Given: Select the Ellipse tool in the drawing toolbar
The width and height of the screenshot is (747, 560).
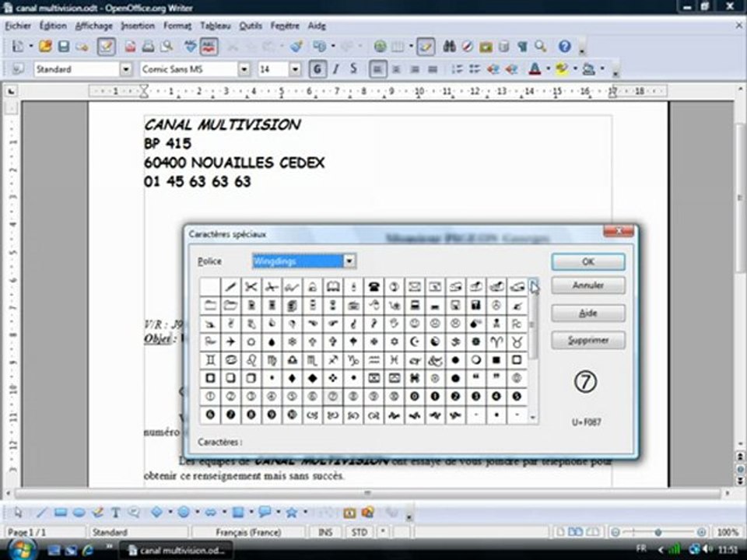Looking at the screenshot, I should tap(79, 513).
